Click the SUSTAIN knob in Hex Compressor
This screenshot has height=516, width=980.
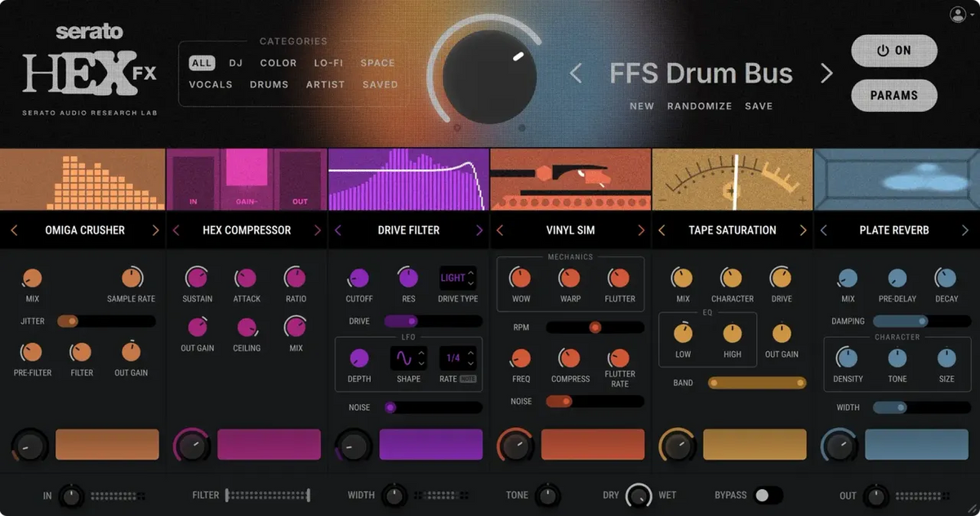click(197, 276)
